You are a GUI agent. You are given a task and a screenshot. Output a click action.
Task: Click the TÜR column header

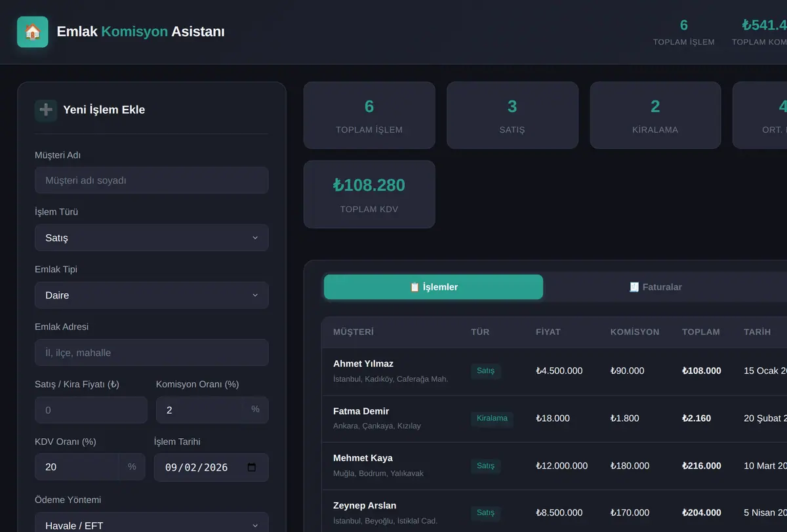pyautogui.click(x=480, y=332)
